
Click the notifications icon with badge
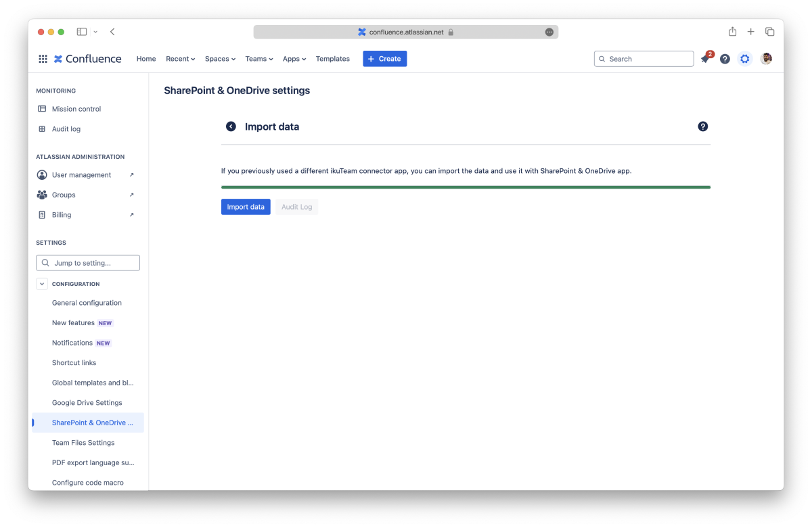[705, 59]
